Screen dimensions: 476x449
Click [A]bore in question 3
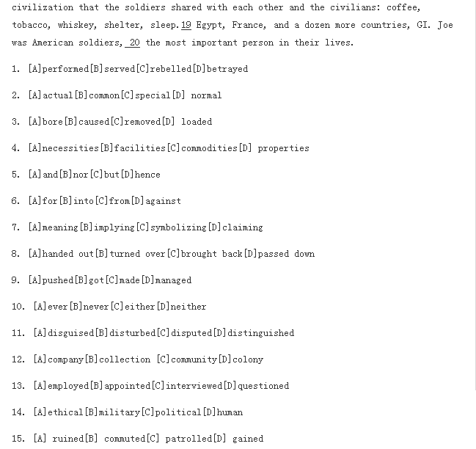45,122
